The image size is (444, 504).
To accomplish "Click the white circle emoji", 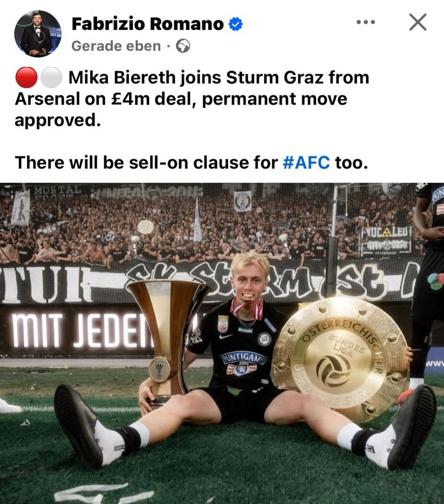I will tap(51, 78).
